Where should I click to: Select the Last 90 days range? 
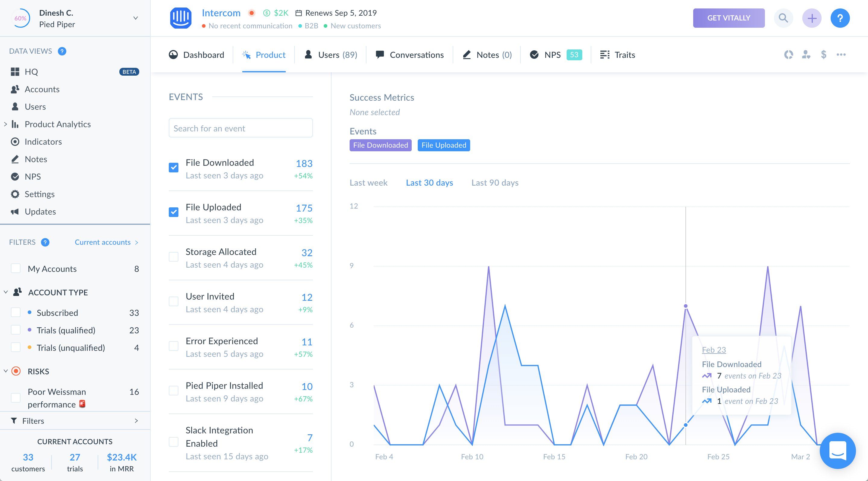click(495, 183)
